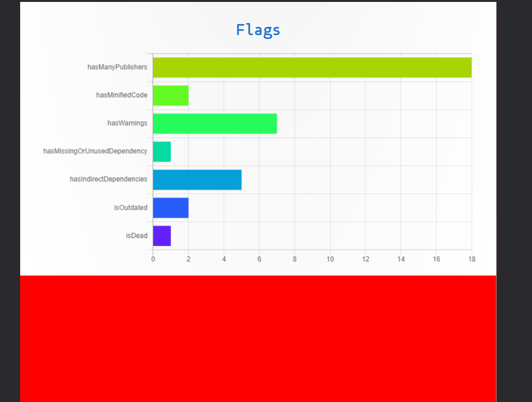
Task: Click the x-axis value 18
Action: point(472,260)
